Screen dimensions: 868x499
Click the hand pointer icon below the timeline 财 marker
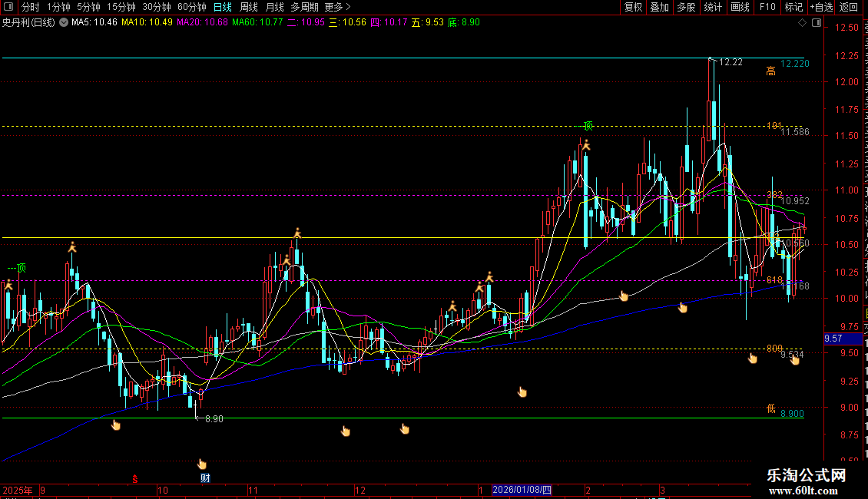(202, 464)
